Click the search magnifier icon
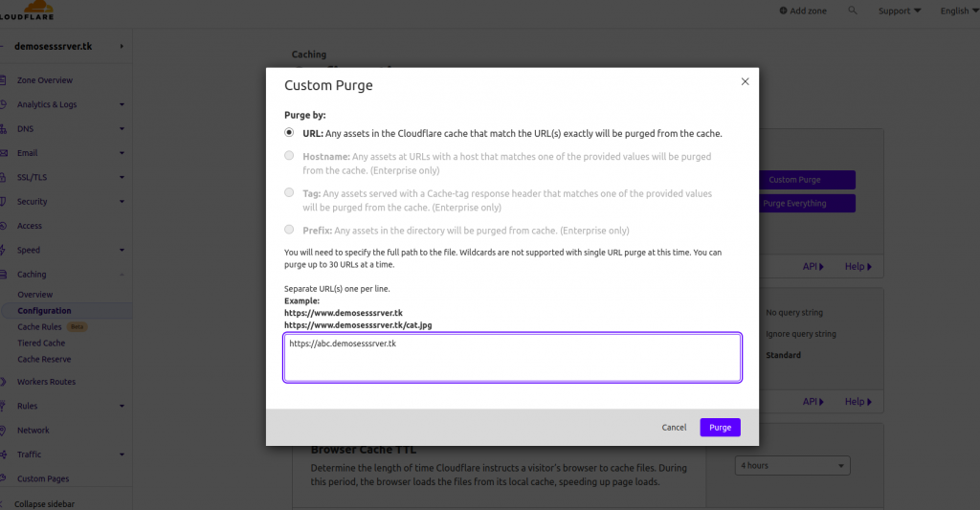 (x=853, y=11)
